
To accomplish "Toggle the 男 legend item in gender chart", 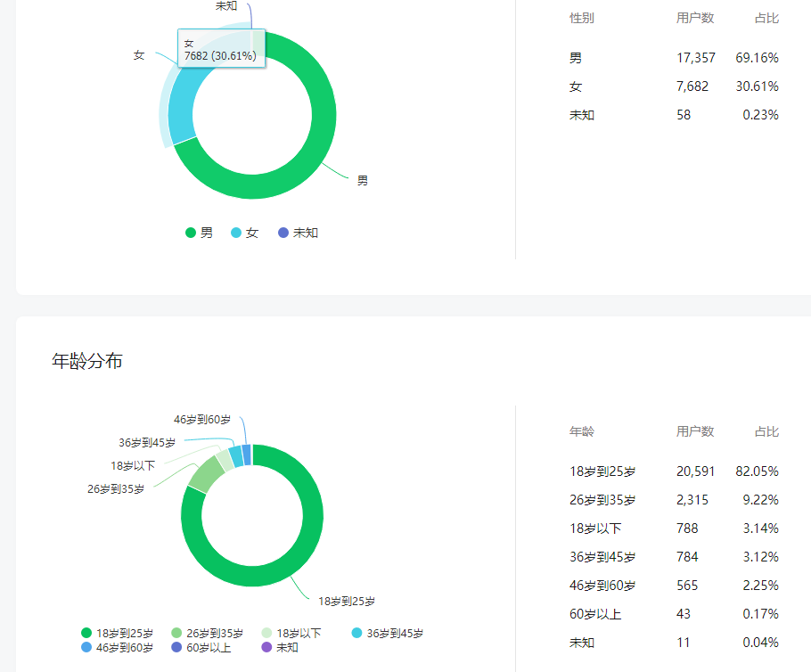I will [x=199, y=233].
